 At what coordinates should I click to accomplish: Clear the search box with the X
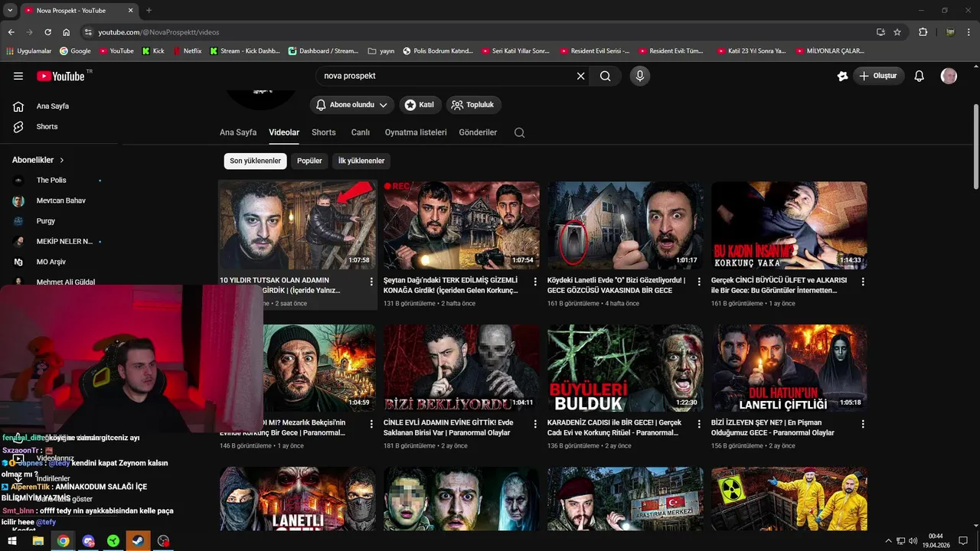(580, 76)
